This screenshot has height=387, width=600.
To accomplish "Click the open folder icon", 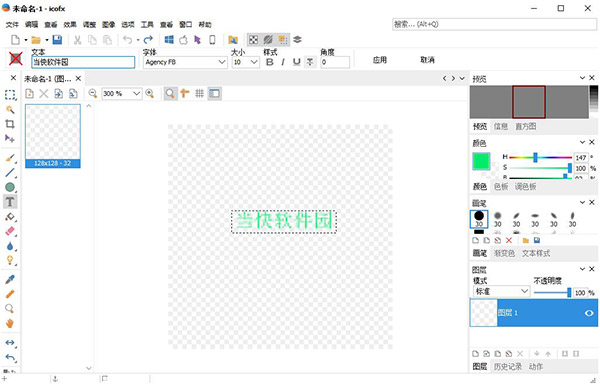I will pos(36,40).
